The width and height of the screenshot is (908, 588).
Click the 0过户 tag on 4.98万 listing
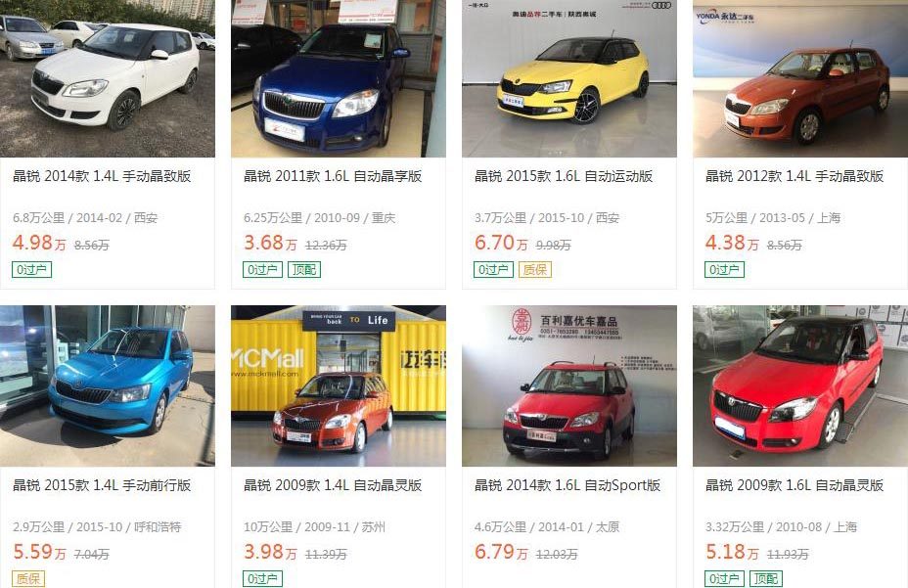point(32,269)
